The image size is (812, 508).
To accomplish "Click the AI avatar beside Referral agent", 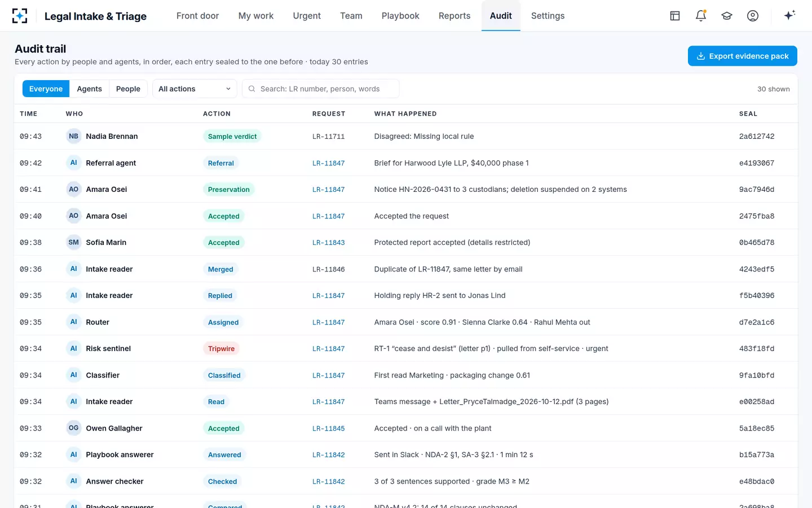I will (x=74, y=163).
